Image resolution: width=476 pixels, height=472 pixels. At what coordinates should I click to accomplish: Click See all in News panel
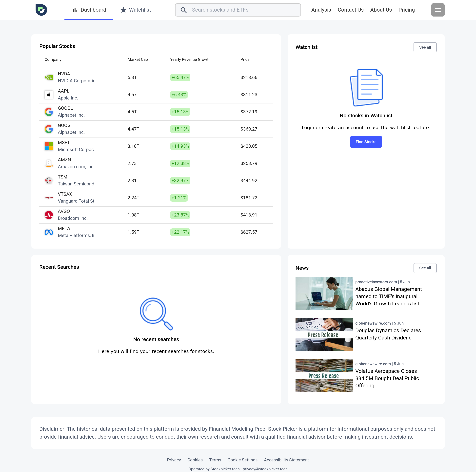coord(425,268)
